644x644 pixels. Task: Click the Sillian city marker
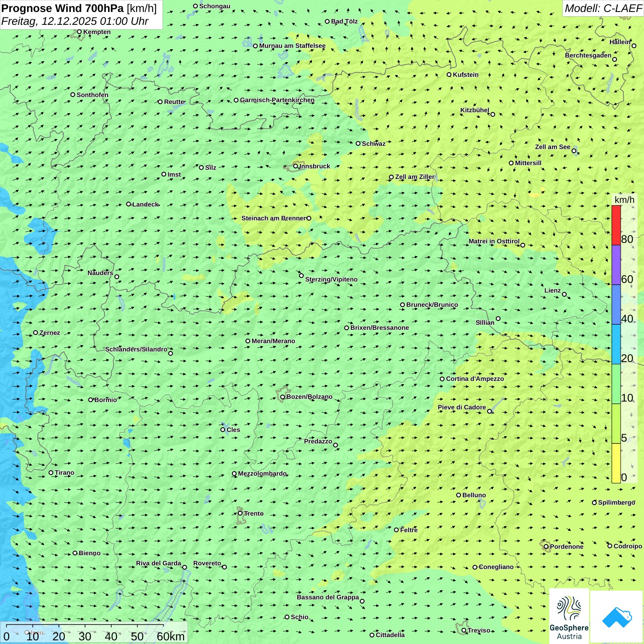click(498, 318)
